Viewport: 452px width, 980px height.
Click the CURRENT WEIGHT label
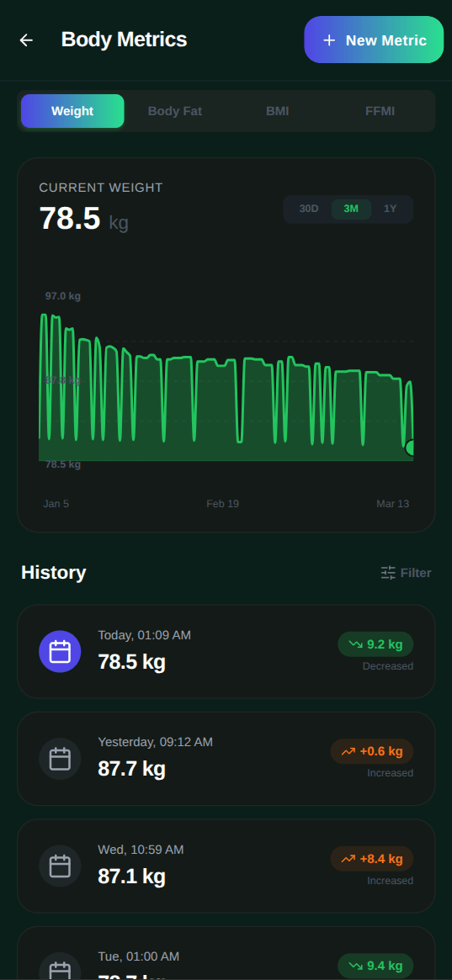(101, 188)
